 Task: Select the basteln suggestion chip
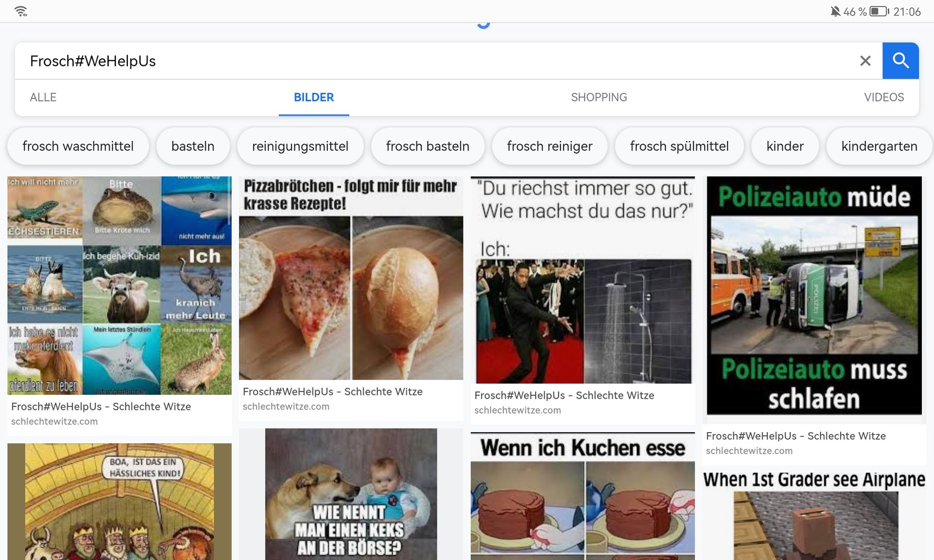click(x=193, y=146)
